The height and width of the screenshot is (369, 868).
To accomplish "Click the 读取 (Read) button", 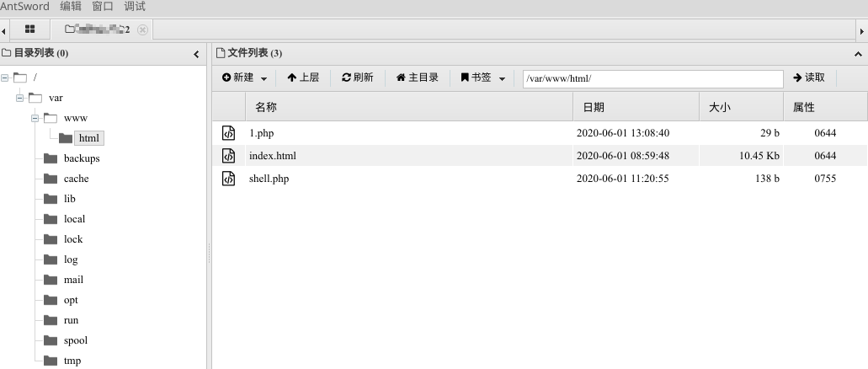I will 809,78.
